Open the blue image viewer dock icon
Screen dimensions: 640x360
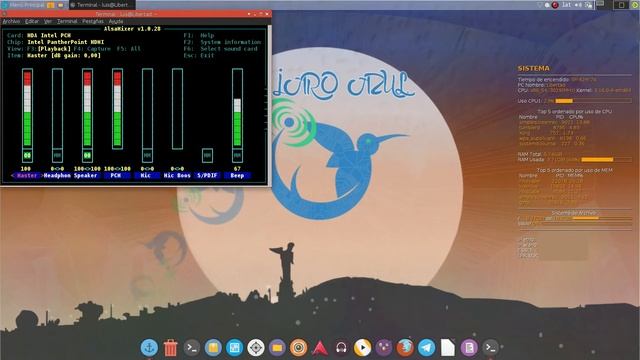pyautogui.click(x=234, y=348)
